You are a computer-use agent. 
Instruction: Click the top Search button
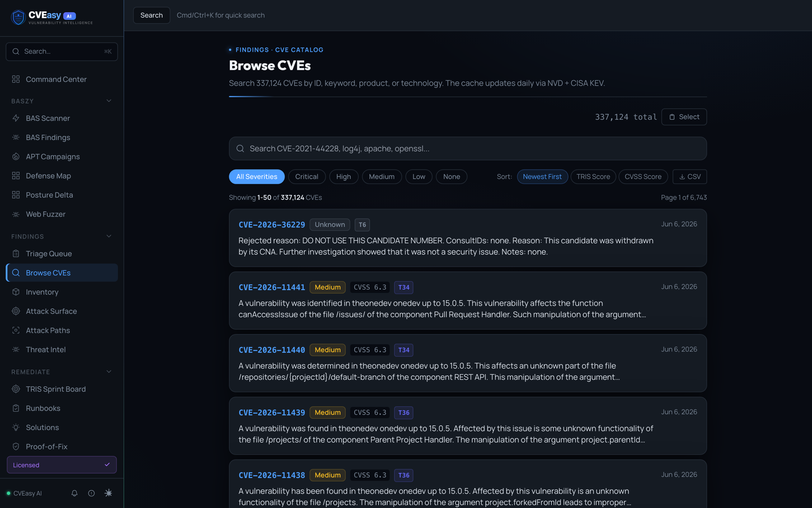pos(151,15)
